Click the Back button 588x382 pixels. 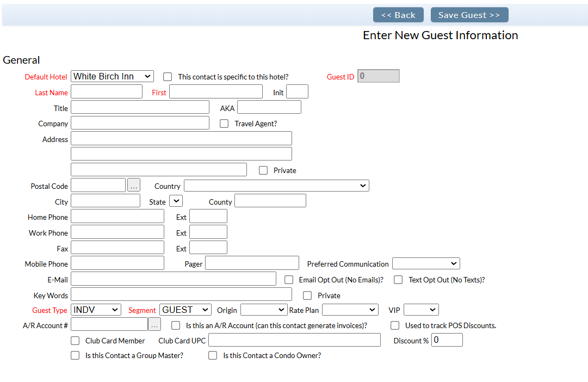pyautogui.click(x=398, y=15)
